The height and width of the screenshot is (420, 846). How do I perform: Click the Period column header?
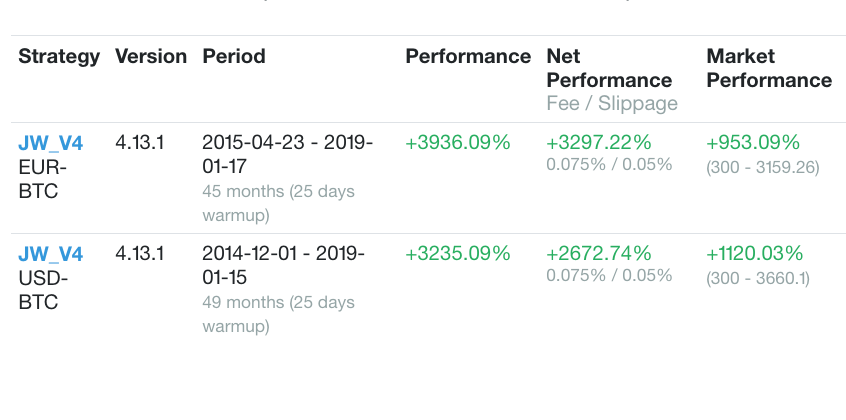tap(234, 56)
